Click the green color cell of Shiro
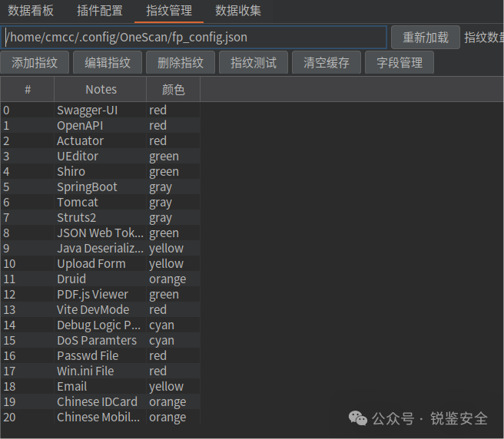Image resolution: width=504 pixels, height=439 pixels. click(x=174, y=171)
